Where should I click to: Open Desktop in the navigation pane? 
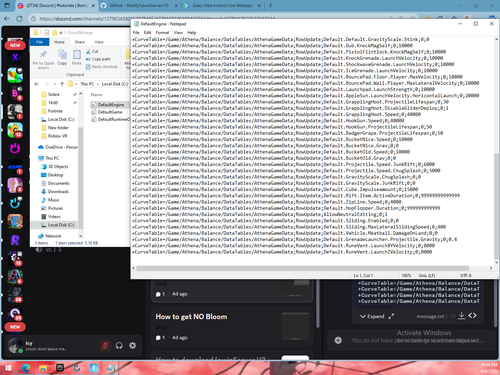(55, 175)
